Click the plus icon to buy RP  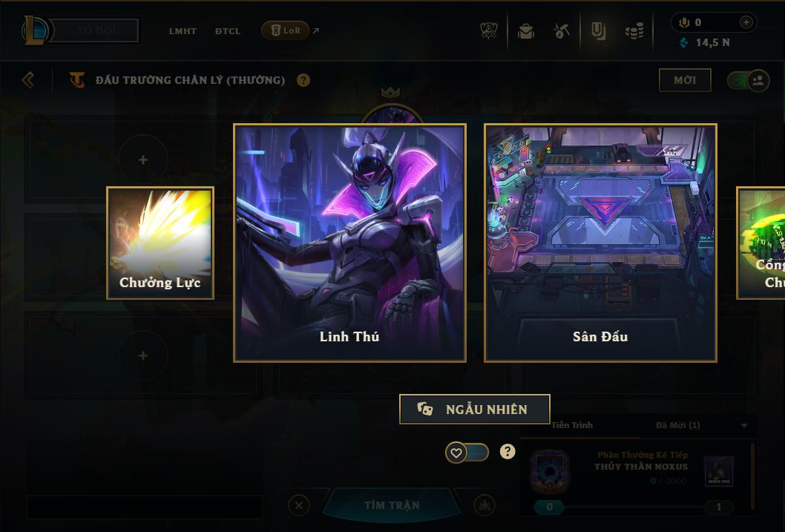coord(746,22)
